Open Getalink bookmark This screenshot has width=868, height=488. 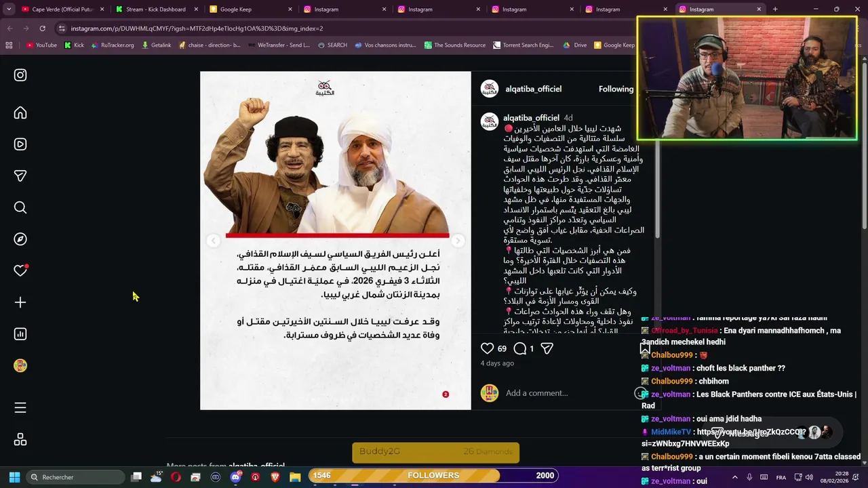point(156,45)
